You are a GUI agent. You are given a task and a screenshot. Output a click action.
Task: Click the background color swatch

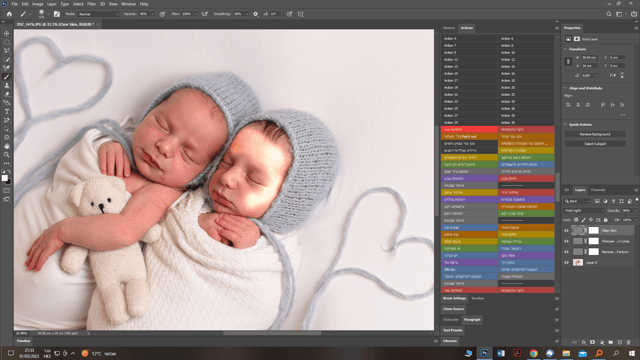coord(9,182)
